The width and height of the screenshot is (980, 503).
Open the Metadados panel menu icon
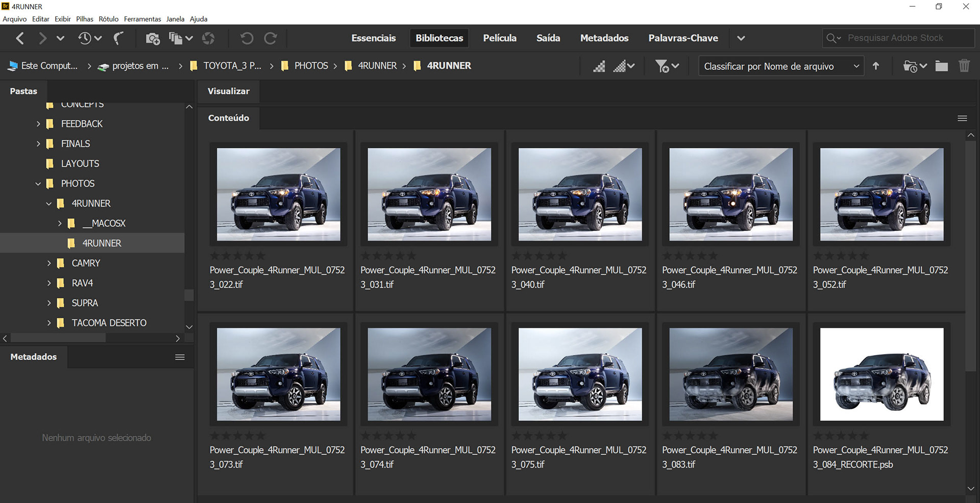(x=180, y=357)
